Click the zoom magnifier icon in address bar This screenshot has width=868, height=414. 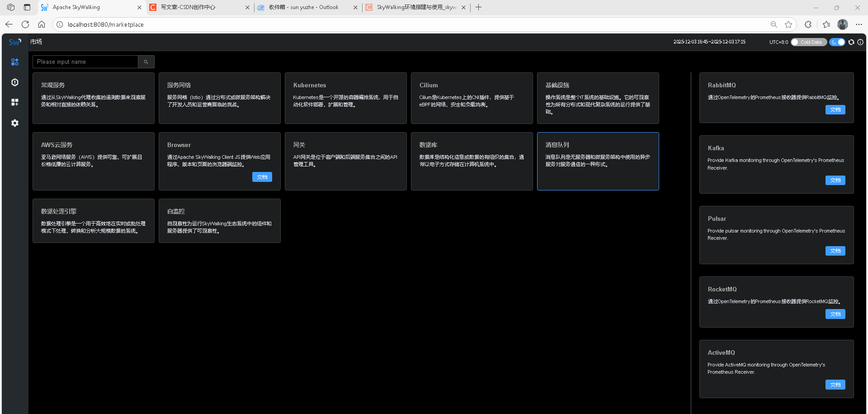pyautogui.click(x=774, y=24)
